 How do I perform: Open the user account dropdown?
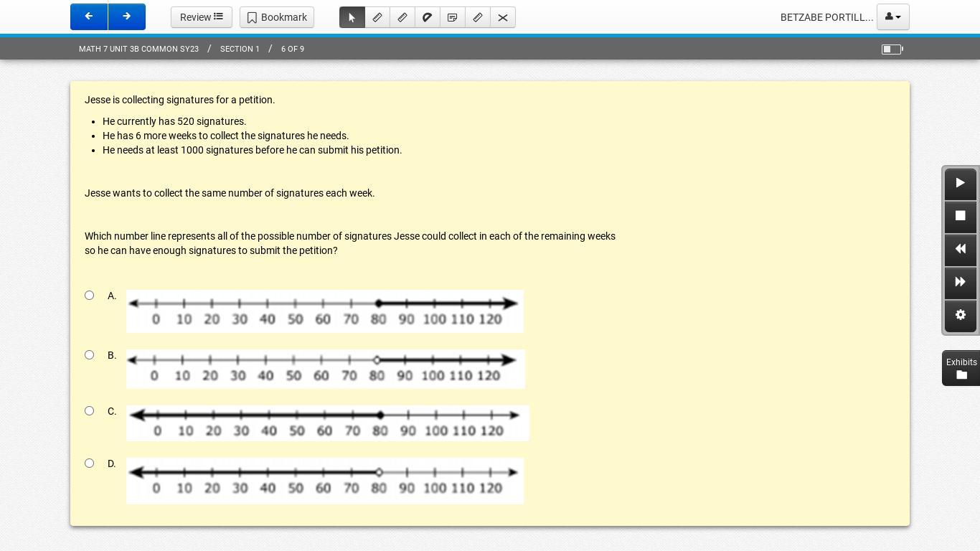[892, 17]
